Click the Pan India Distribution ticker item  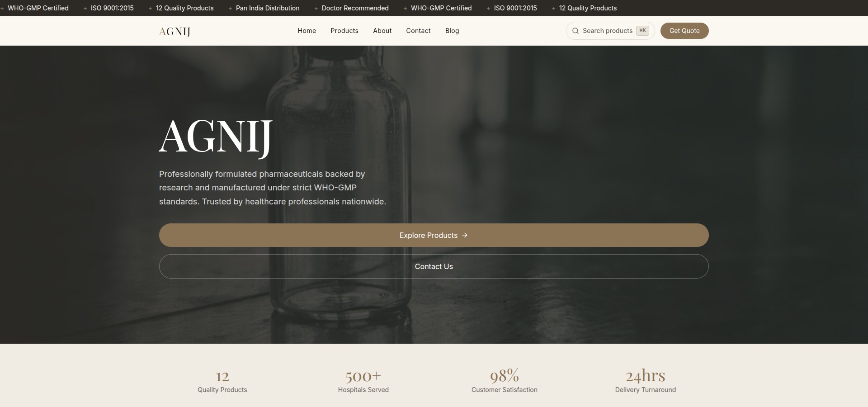(x=268, y=8)
